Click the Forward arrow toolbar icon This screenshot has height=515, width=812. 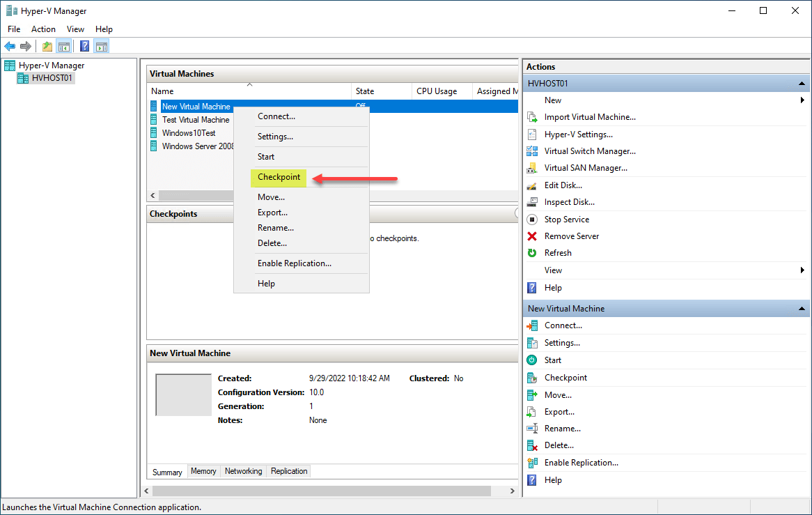tap(25, 47)
